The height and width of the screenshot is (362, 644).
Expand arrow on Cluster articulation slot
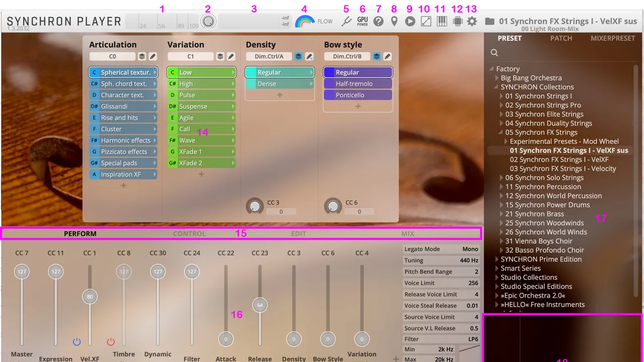tap(154, 129)
